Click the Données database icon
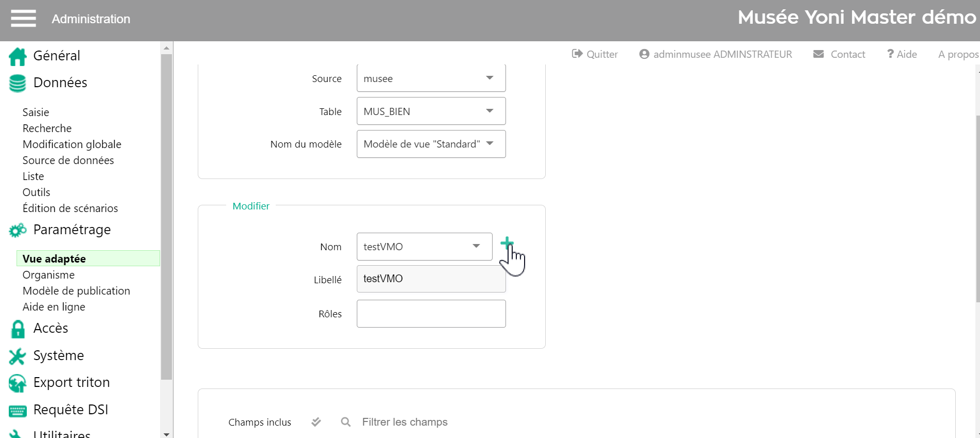980x438 pixels. [x=18, y=83]
